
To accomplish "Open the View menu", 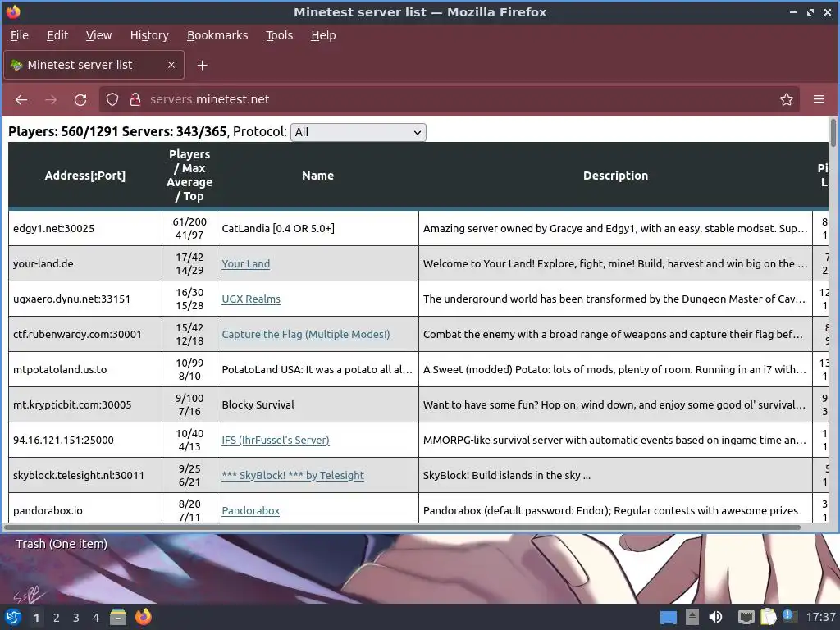I will click(x=98, y=35).
